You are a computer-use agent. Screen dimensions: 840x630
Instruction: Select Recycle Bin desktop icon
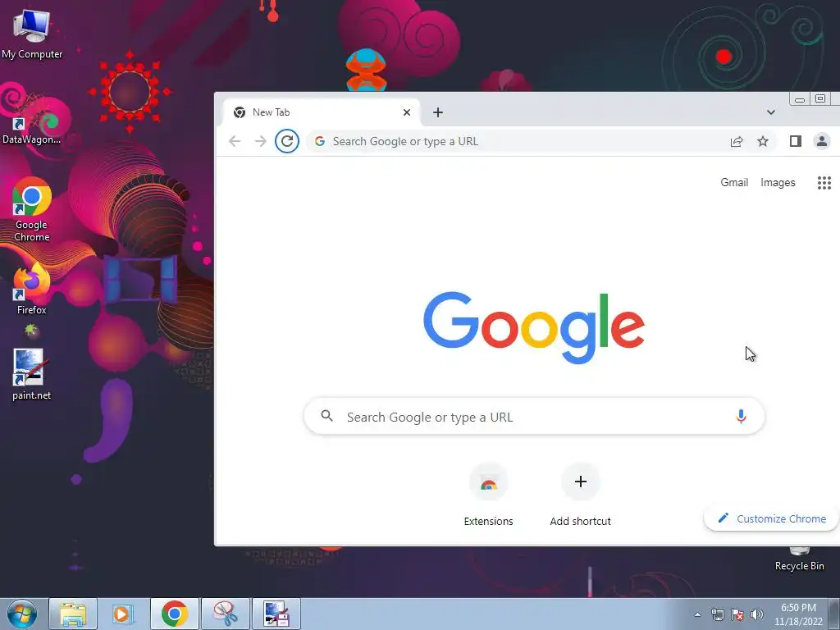point(799,559)
